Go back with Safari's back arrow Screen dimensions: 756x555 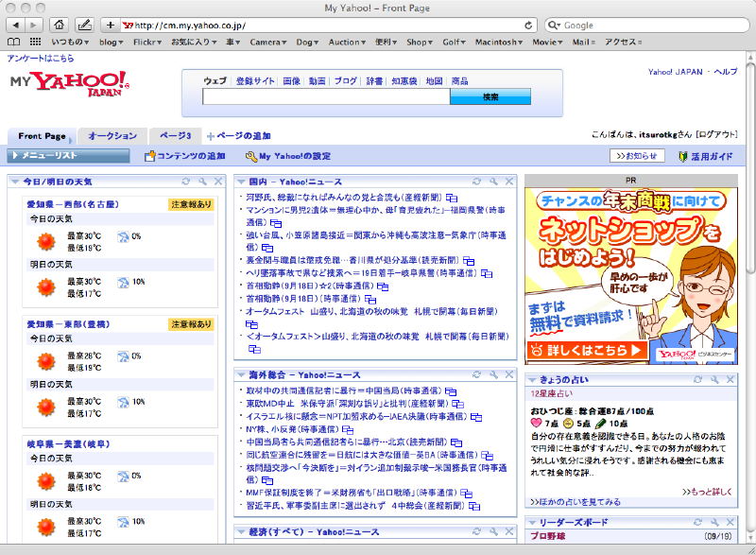tap(15, 26)
